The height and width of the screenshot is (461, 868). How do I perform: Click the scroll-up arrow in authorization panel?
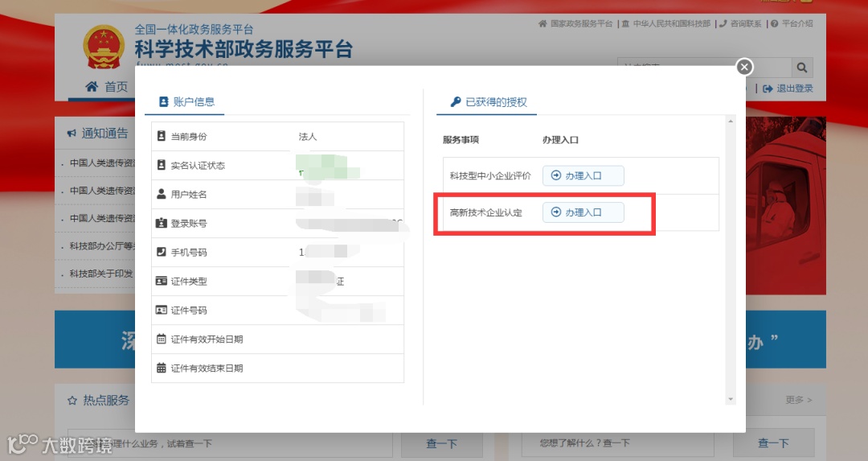[731, 121]
